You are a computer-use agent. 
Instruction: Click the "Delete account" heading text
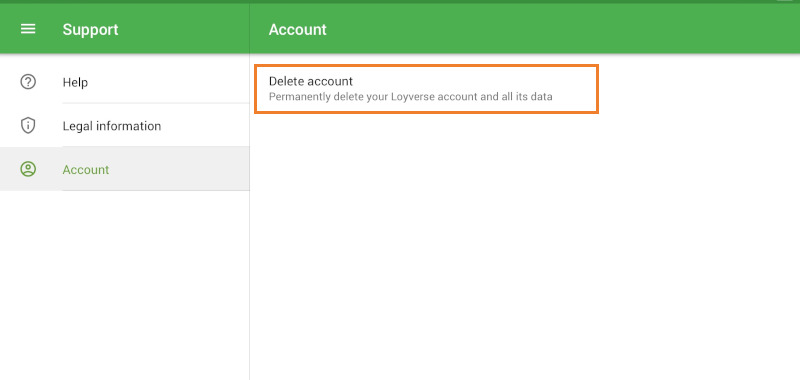tap(311, 81)
